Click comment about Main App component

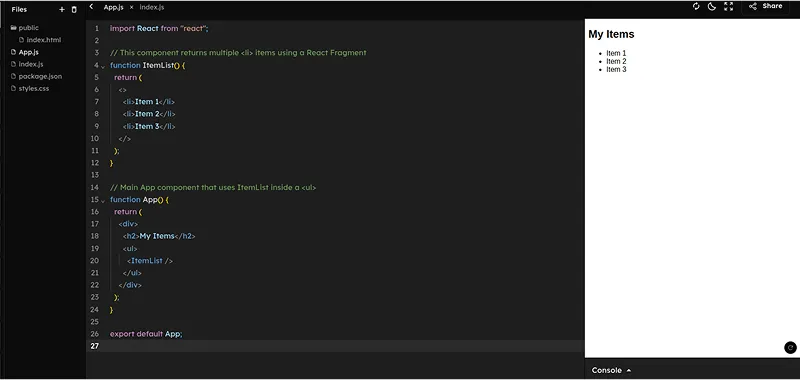[x=213, y=187]
